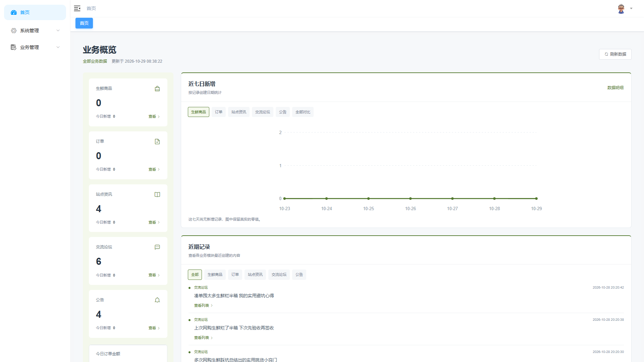Click the shopping bag icon on 生鲜商品 card
The image size is (644, 362).
point(157,88)
